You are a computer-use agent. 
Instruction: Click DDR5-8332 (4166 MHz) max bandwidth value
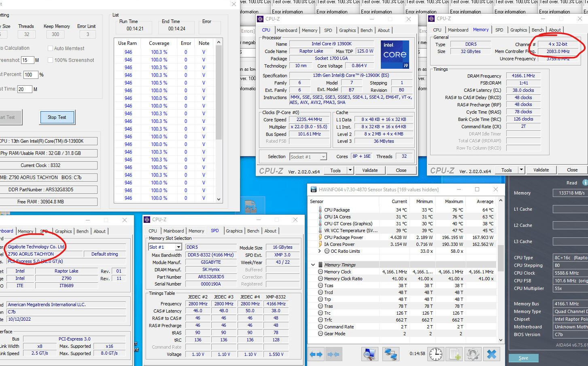click(x=211, y=255)
